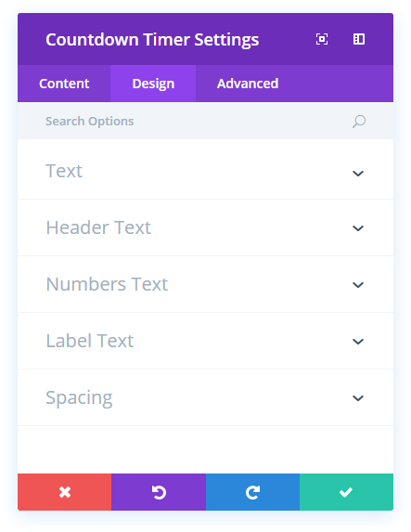
Task: Discard changes with the red X button
Action: (x=64, y=492)
